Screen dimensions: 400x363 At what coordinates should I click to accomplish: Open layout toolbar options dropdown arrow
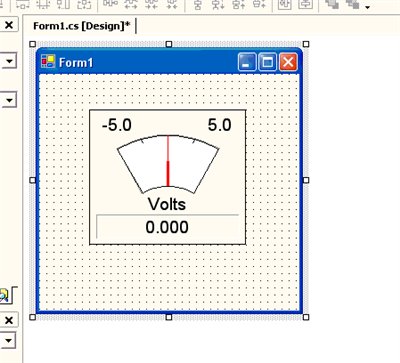[367, 7]
